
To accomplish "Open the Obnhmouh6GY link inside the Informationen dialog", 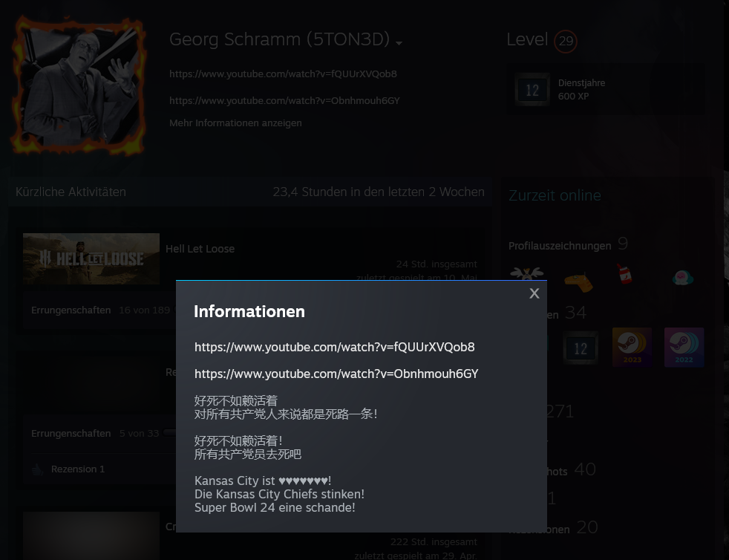I will (x=336, y=374).
